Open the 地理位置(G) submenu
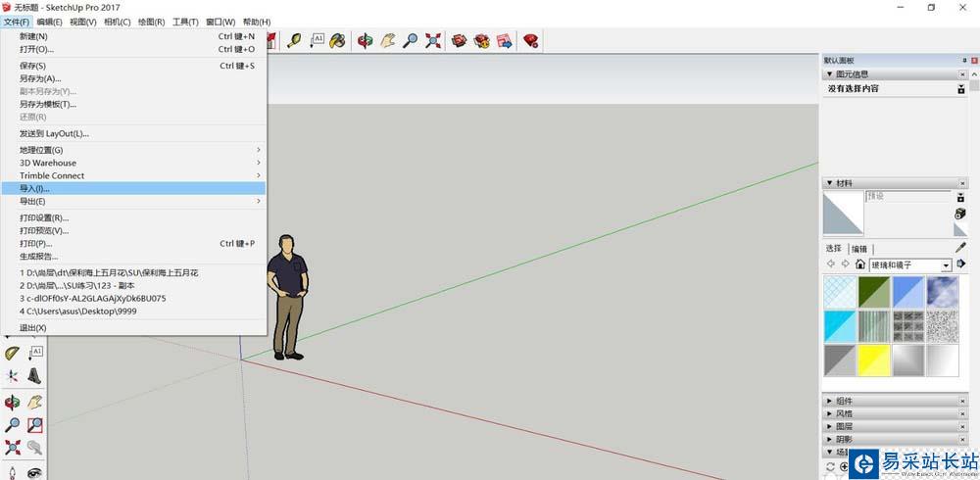The image size is (980, 480). (x=133, y=150)
